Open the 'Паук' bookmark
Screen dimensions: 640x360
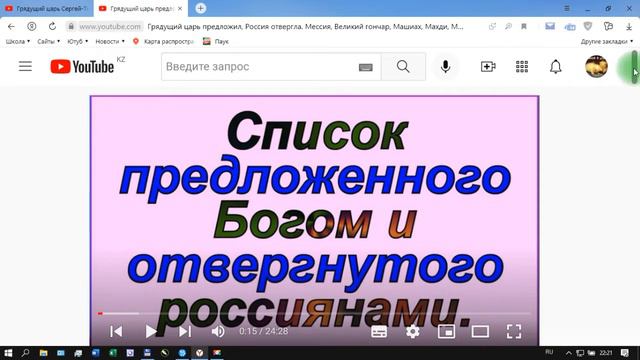216,41
